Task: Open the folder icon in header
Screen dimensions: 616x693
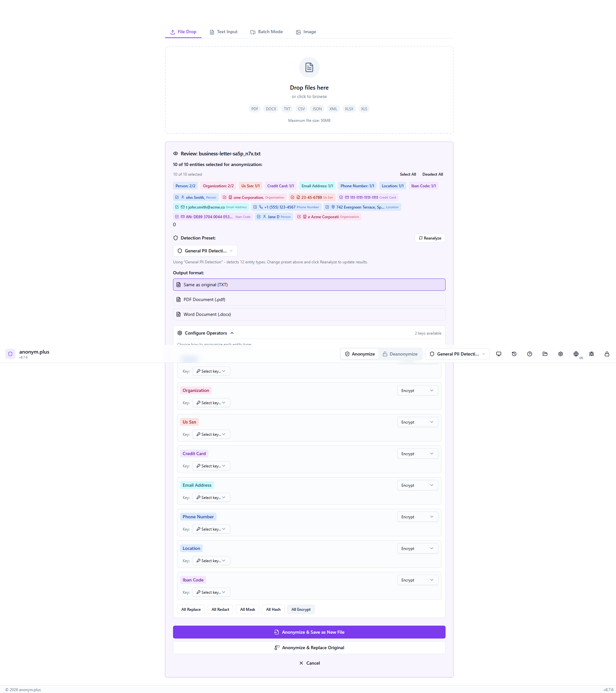Action: (x=545, y=354)
